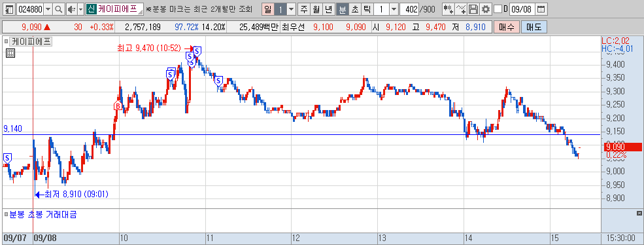Click the red B buy marker

click(118, 106)
